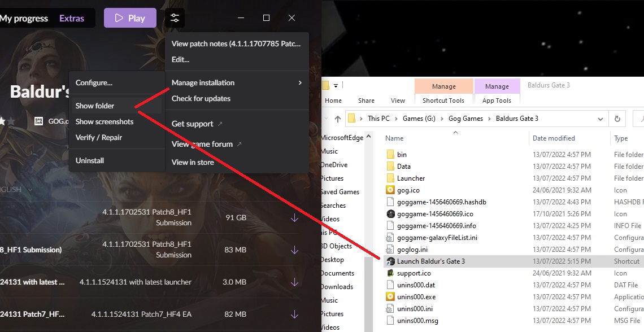
Task: Expand the Manage installation submenu arrow
Action: tap(300, 82)
